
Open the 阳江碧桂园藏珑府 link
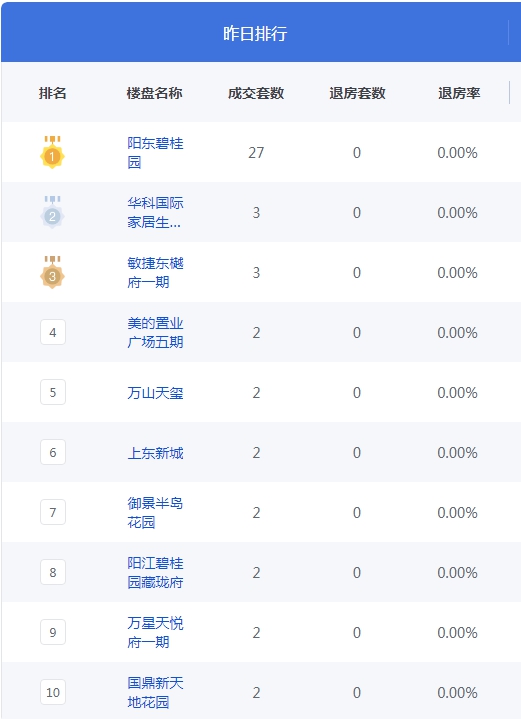pos(155,573)
